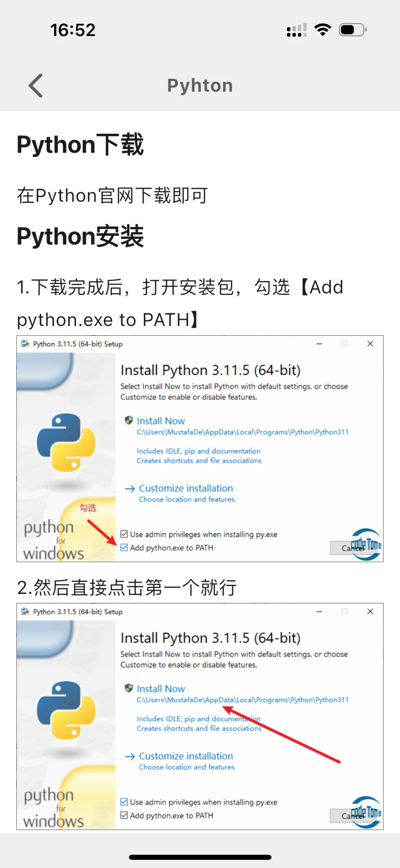Click 'python for windows' logo text in step 2 screenshot
The image size is (400, 868).
point(53,808)
